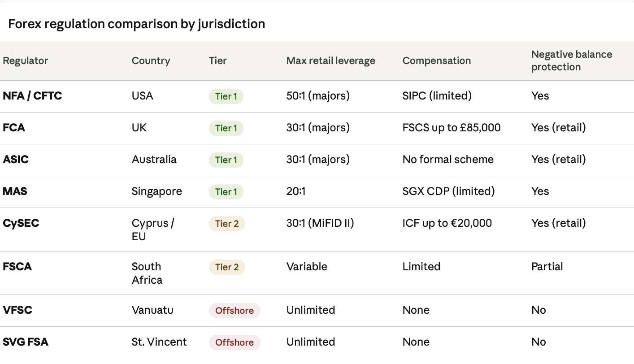The image size is (634, 364).
Task: Select the FSCA regulator name
Action: [x=17, y=267]
